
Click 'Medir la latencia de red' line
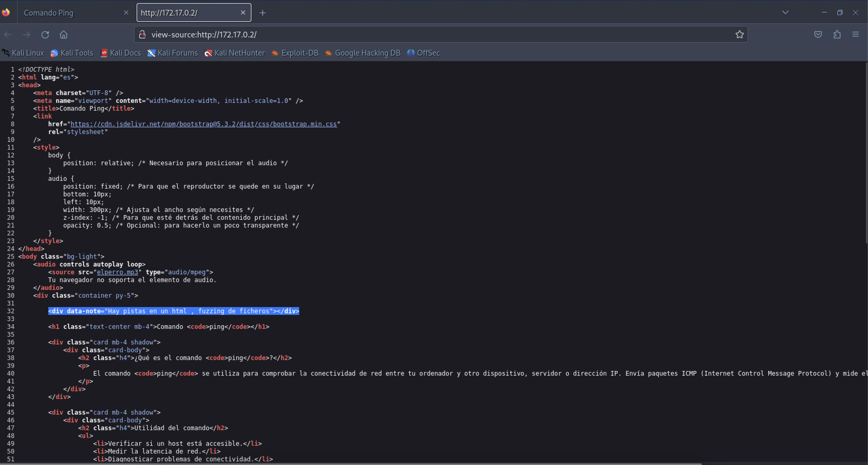pyautogui.click(x=157, y=451)
